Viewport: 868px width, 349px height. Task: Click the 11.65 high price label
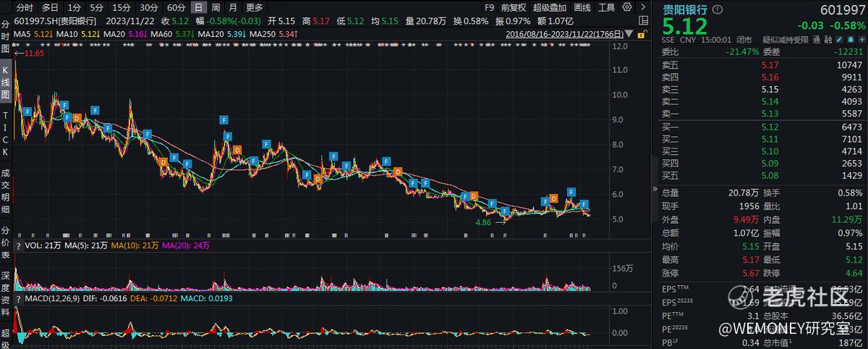click(33, 54)
